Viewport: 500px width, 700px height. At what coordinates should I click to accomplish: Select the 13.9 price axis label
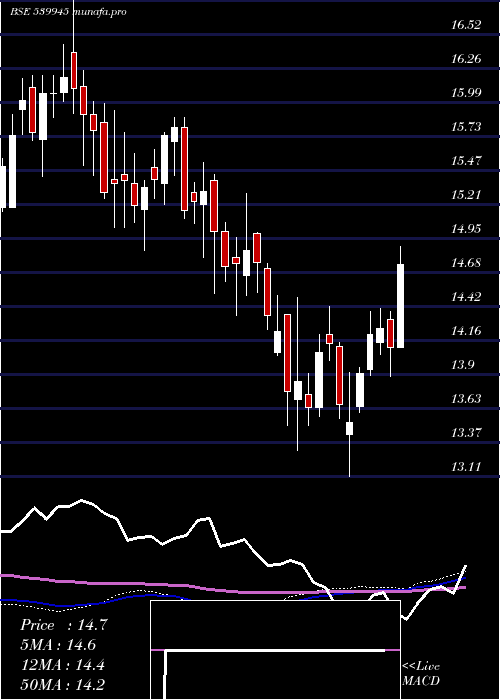(x=462, y=365)
